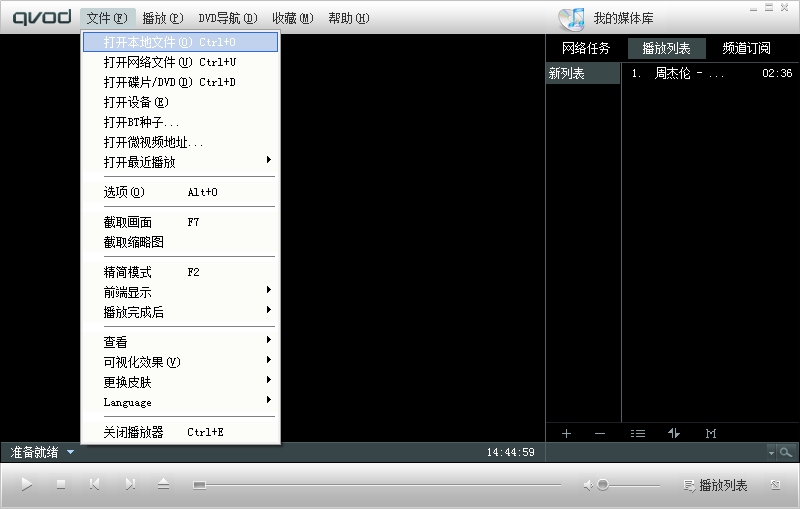Choose 打开BT种子 menu item
Image resolution: width=800 pixels, height=509 pixels.
coord(181,122)
